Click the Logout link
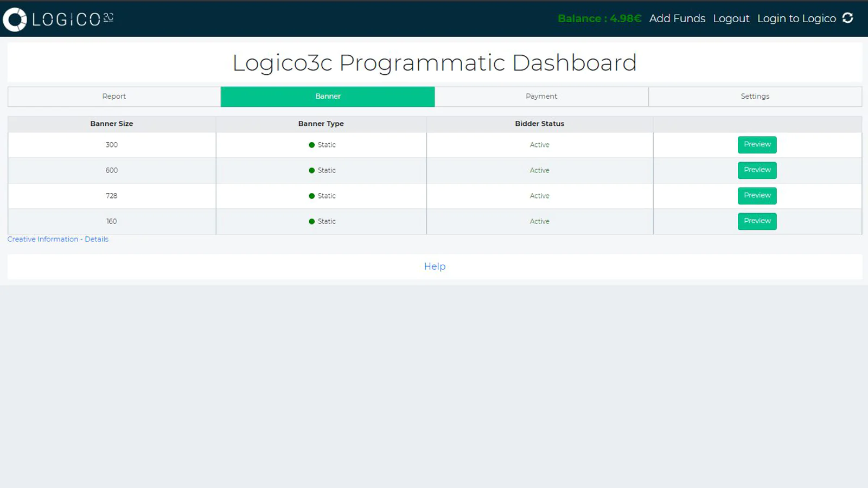The width and height of the screenshot is (868, 488). pyautogui.click(x=731, y=18)
